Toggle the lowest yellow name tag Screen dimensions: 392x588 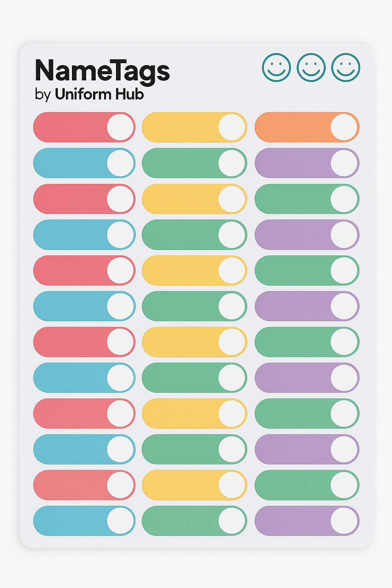[x=194, y=485]
